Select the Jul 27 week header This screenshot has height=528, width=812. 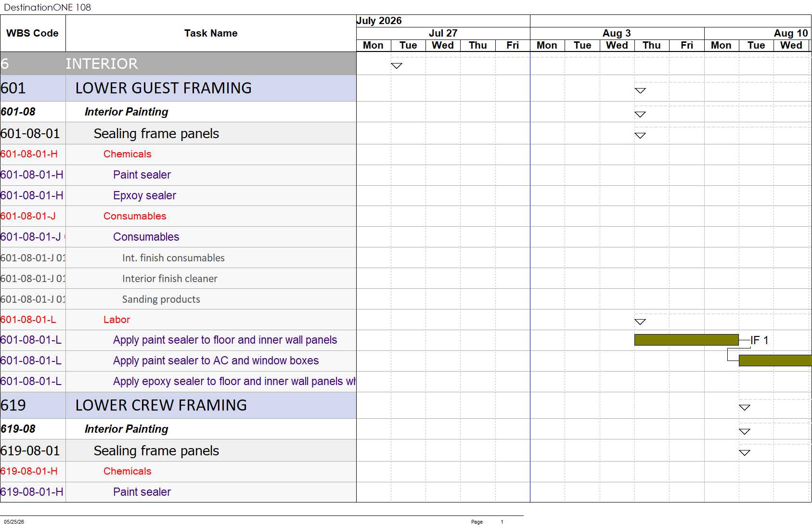(443, 33)
